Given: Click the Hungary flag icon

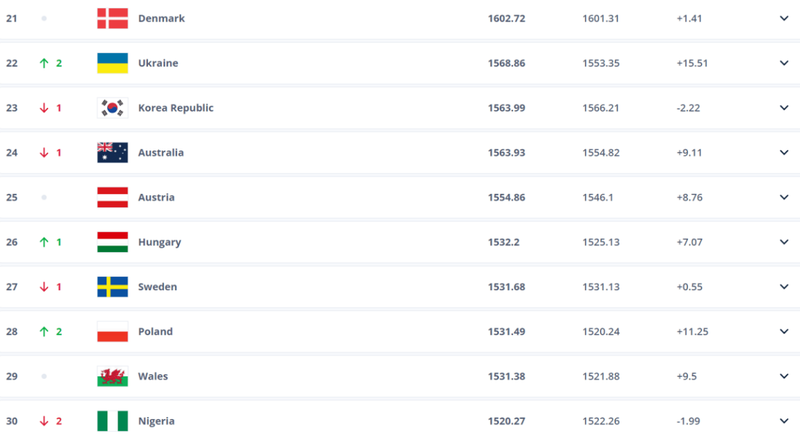Looking at the screenshot, I should [112, 242].
